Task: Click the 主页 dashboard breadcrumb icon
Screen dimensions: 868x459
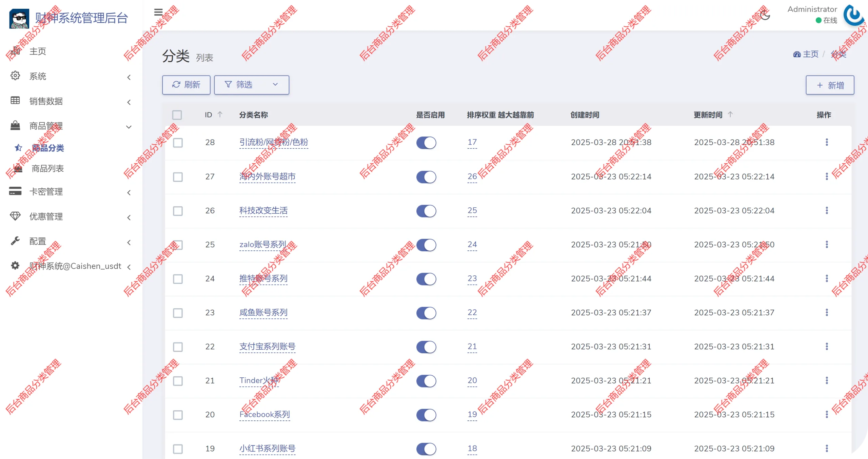Action: click(797, 54)
